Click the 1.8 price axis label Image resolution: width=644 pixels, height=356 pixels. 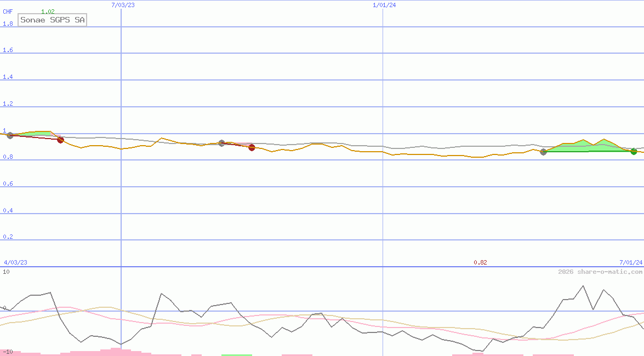(x=8, y=24)
